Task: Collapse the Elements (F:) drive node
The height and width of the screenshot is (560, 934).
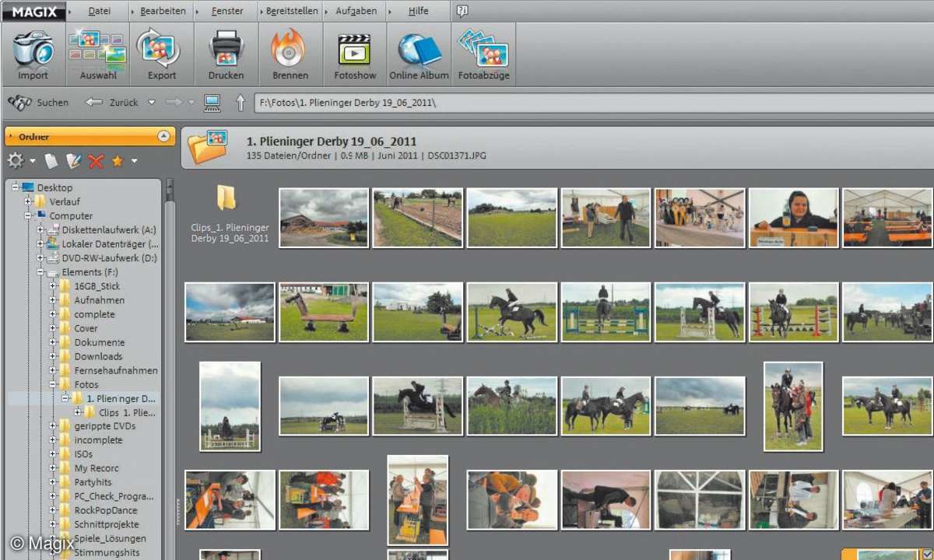Action: 40,272
